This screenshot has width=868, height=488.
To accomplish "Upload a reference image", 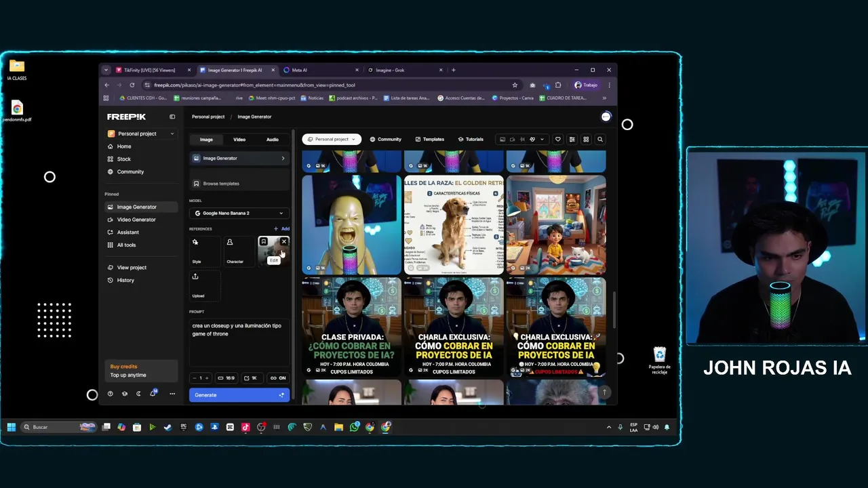I will [x=205, y=286].
